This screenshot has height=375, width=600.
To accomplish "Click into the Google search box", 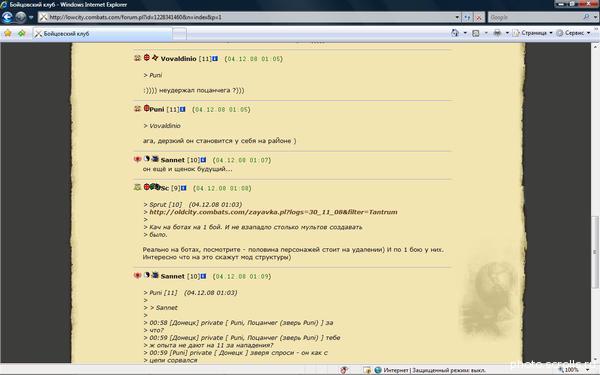I will point(535,17).
